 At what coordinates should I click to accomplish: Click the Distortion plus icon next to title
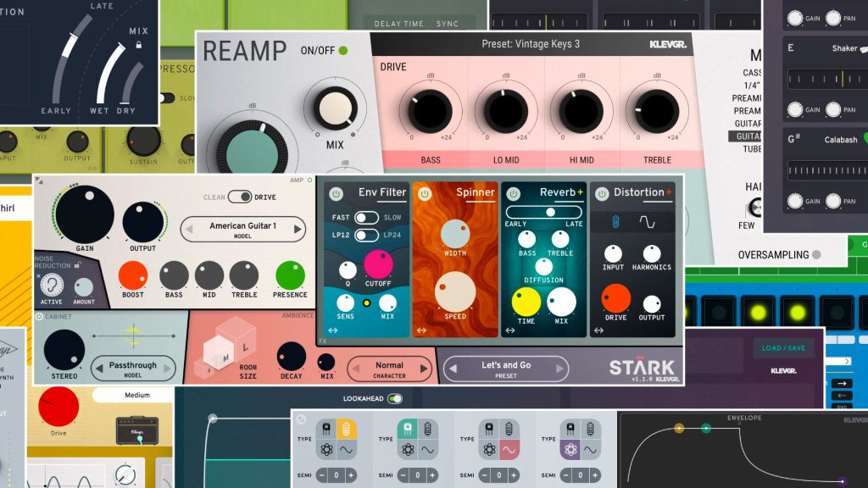coord(669,192)
